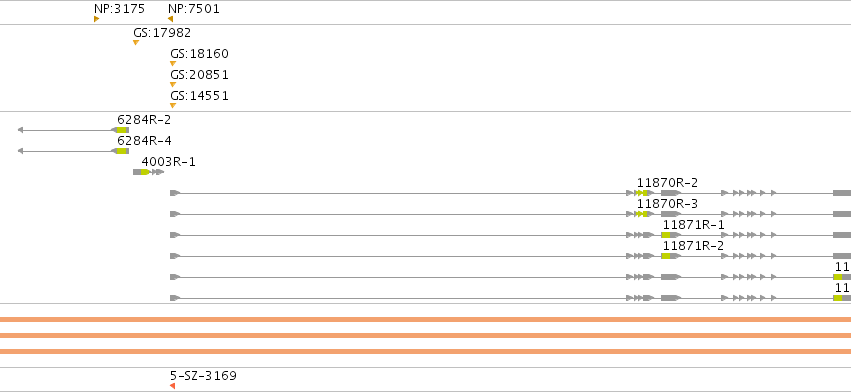Click the 4003R-1 green segment
The width and height of the screenshot is (851, 392).
[145, 172]
